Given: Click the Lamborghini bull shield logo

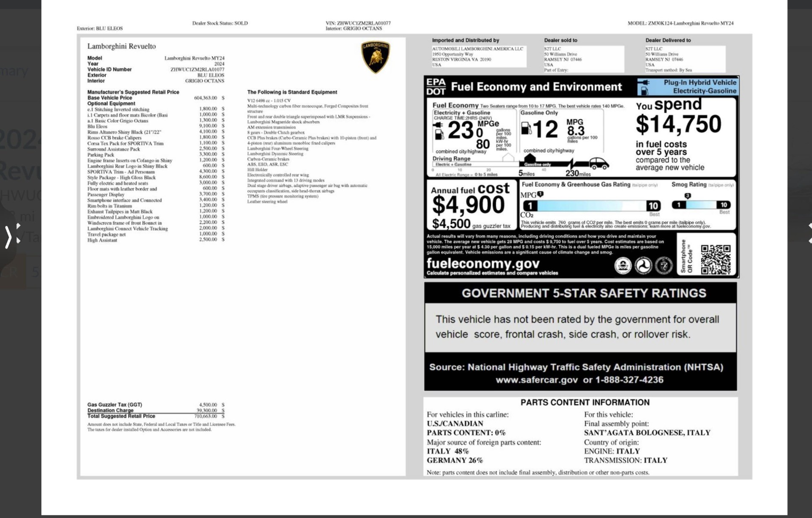Looking at the screenshot, I should [x=375, y=57].
